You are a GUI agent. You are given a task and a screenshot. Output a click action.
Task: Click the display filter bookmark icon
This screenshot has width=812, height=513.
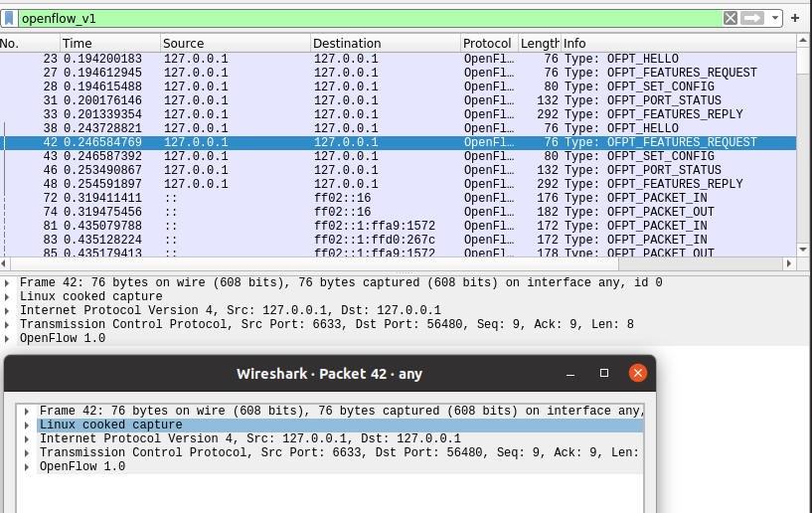coord(9,19)
